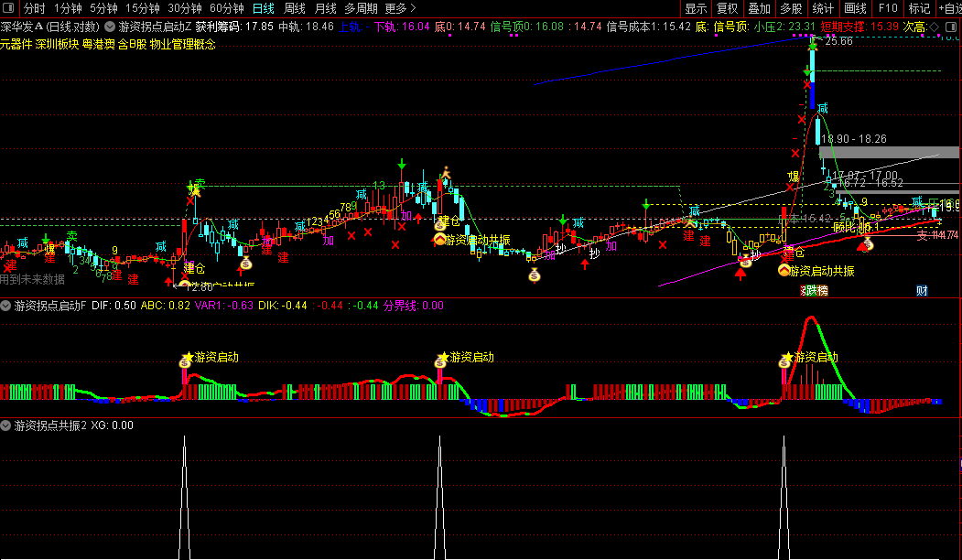The height and width of the screenshot is (560, 962).
Task: Click large red up arrow below 抄 at right
Action: tap(741, 274)
